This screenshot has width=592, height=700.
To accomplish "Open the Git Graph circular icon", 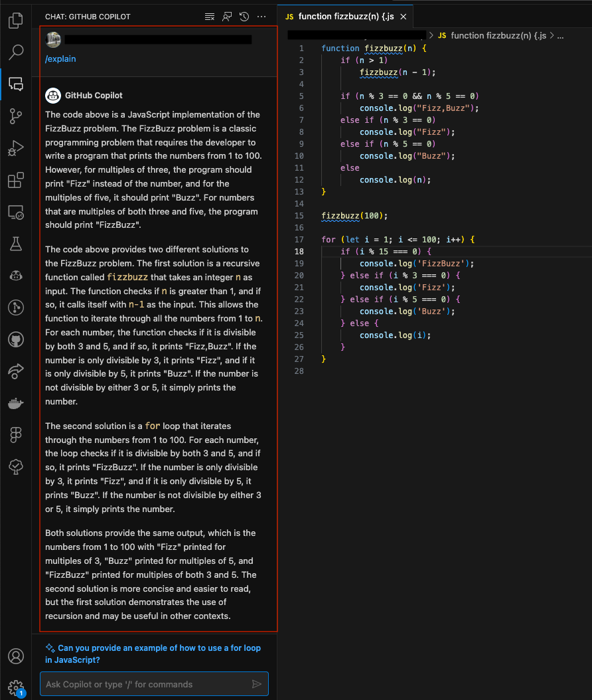I will (16, 307).
